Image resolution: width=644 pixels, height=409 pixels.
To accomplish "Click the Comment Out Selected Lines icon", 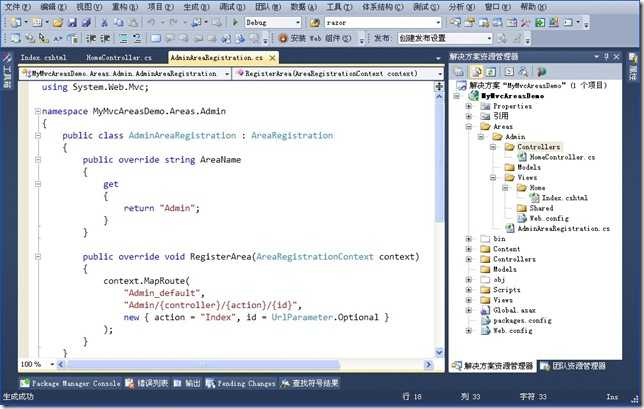I will 123,39.
